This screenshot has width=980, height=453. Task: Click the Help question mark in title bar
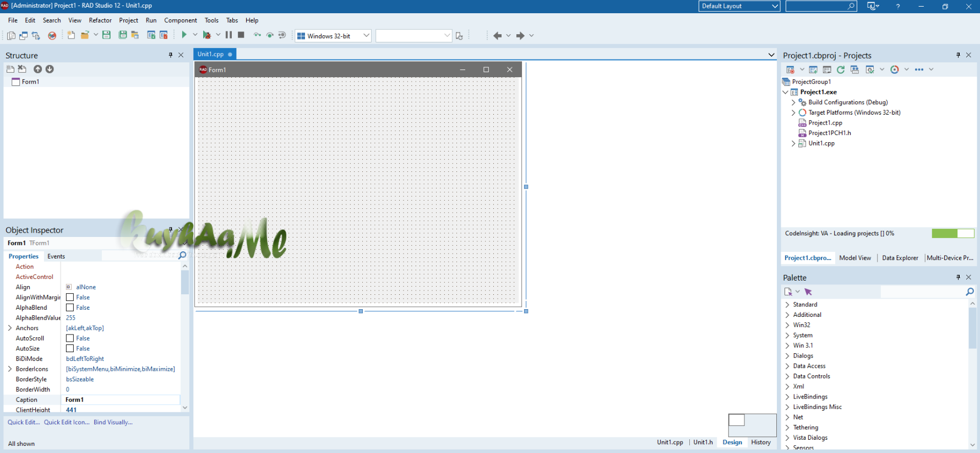coord(897,6)
